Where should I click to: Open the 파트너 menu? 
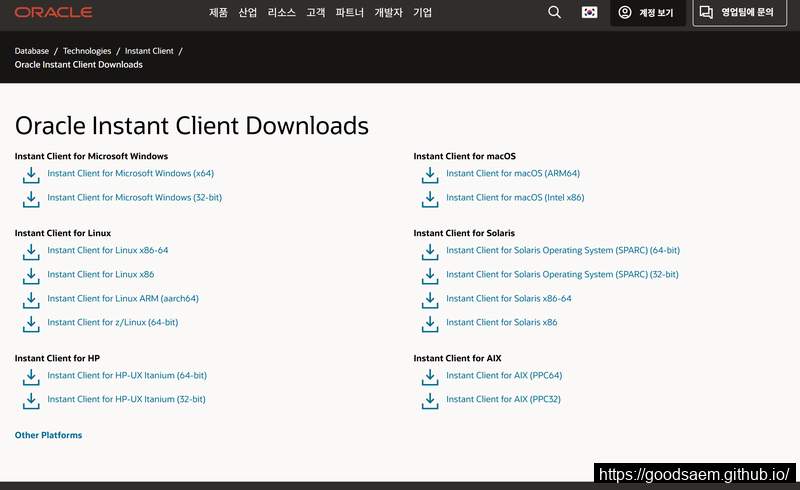349,12
